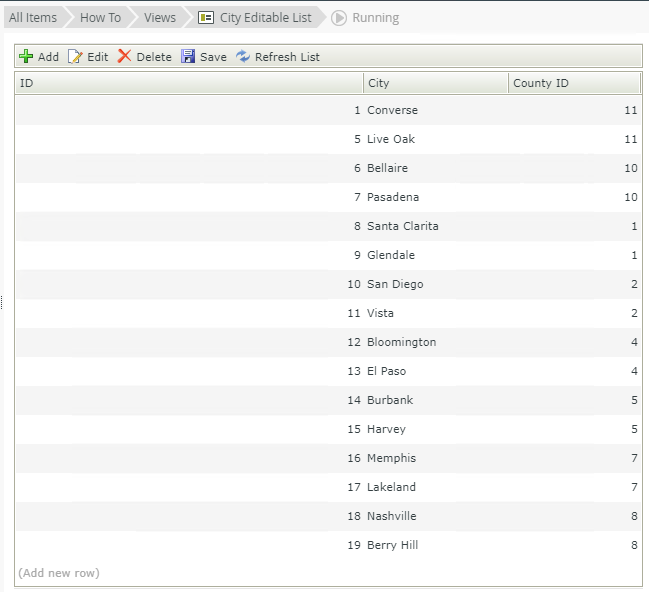Click County ID 8 in the Berry Hill row
The width and height of the screenshot is (649, 592).
(x=634, y=545)
